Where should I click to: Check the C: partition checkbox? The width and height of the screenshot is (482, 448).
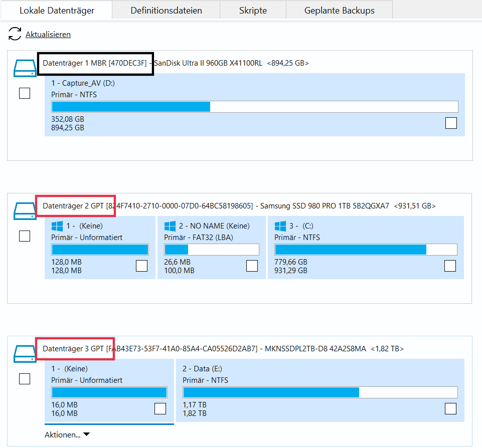click(x=450, y=266)
